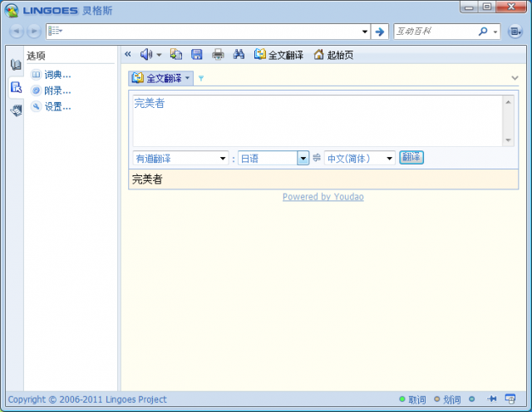
Task: Toggle 划词 selection translation
Action: click(447, 400)
